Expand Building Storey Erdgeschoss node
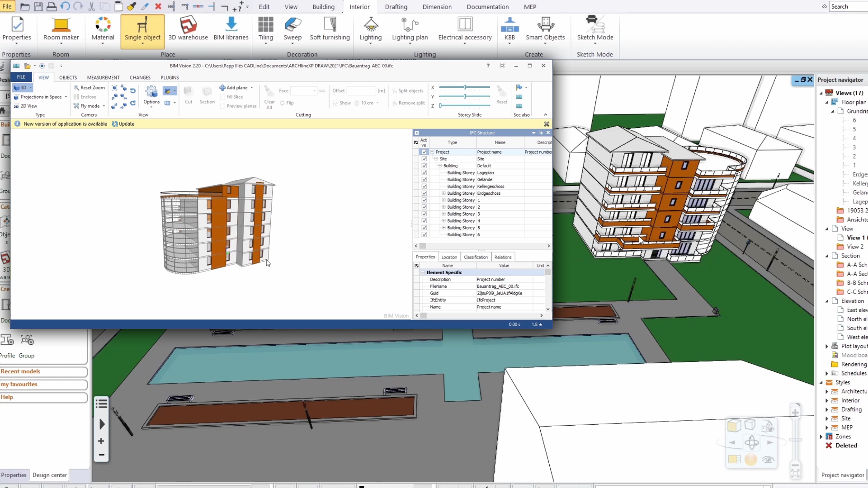Screen dimensions: 868x488 coord(443,193)
